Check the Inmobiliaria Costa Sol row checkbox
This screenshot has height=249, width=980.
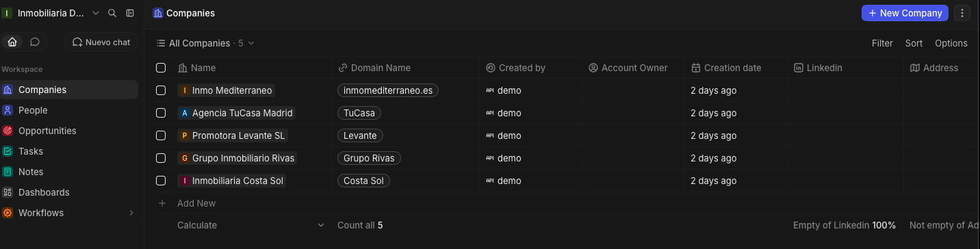pyautogui.click(x=161, y=181)
